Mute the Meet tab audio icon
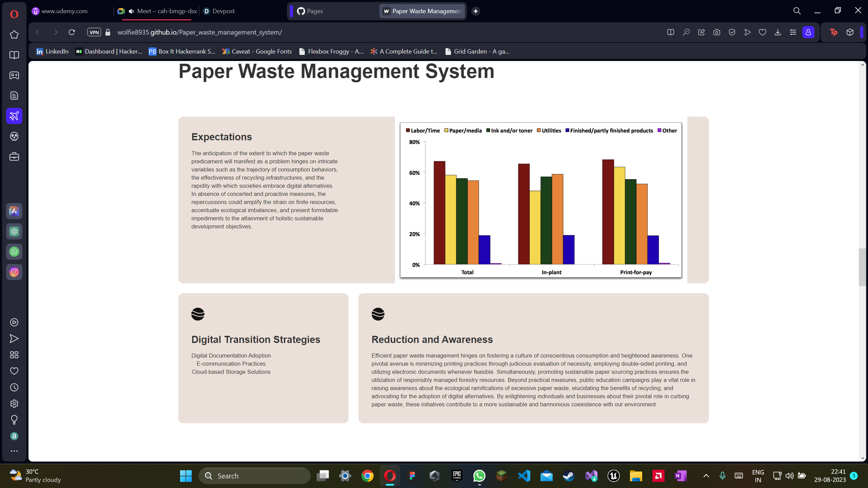The height and width of the screenshot is (488, 868). [132, 11]
